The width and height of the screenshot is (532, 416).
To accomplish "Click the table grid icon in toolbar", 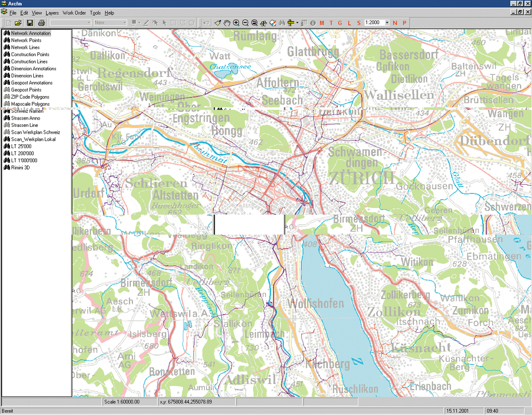I will [x=304, y=23].
